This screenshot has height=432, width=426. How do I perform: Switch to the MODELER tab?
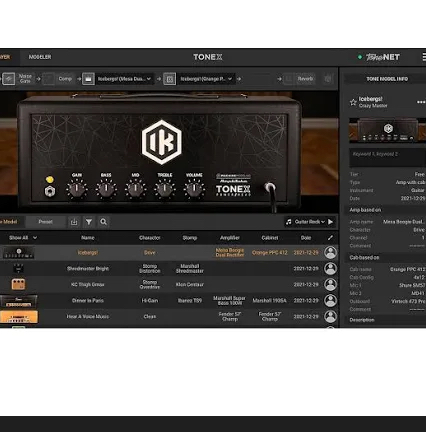[40, 57]
